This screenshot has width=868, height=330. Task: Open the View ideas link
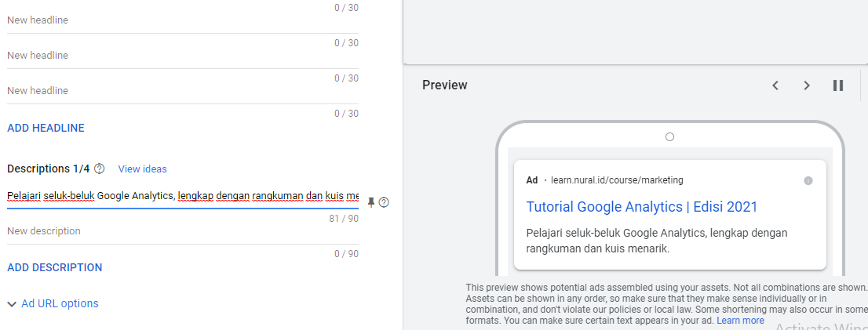[x=142, y=169]
